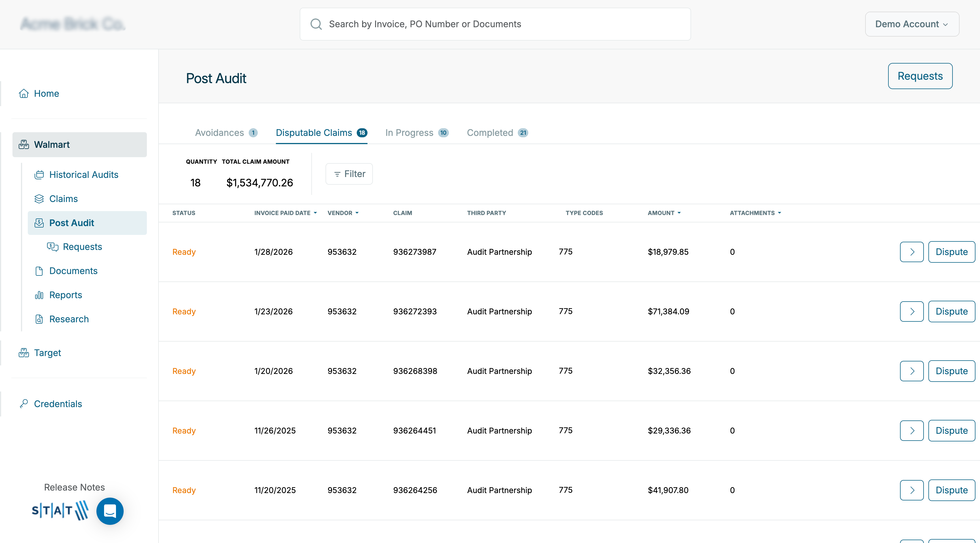This screenshot has width=980, height=543.
Task: Click the Requests button
Action: point(920,76)
